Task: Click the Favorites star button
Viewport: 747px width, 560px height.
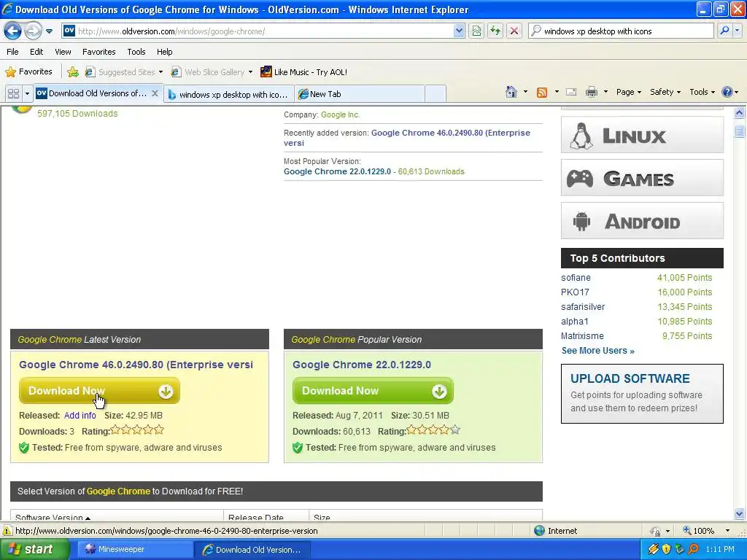Action: [x=28, y=72]
